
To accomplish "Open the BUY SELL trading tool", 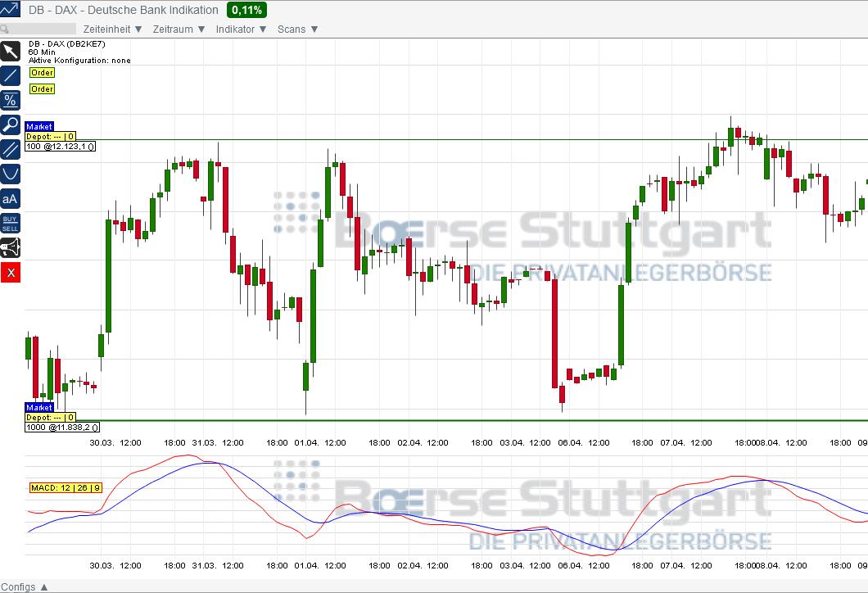I will point(10,222).
